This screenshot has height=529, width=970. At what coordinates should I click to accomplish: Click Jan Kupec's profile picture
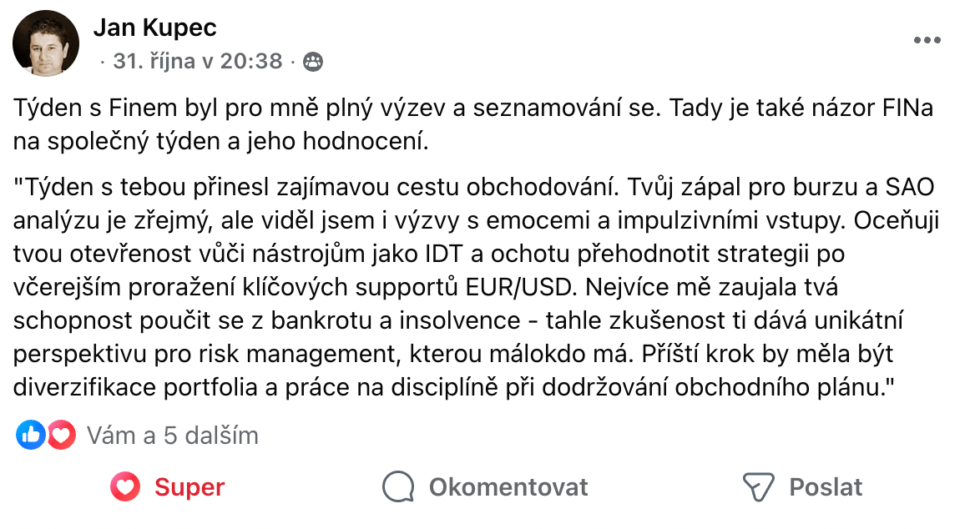[x=45, y=44]
